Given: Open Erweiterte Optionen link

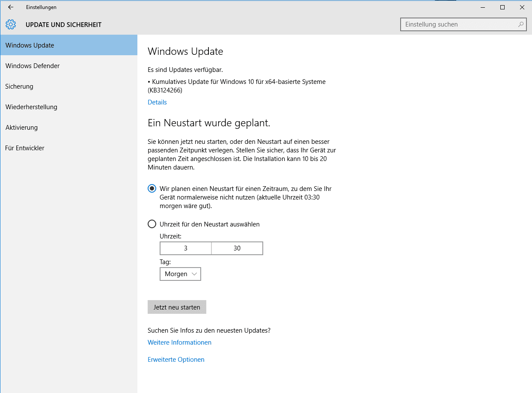Looking at the screenshot, I should (x=176, y=360).
